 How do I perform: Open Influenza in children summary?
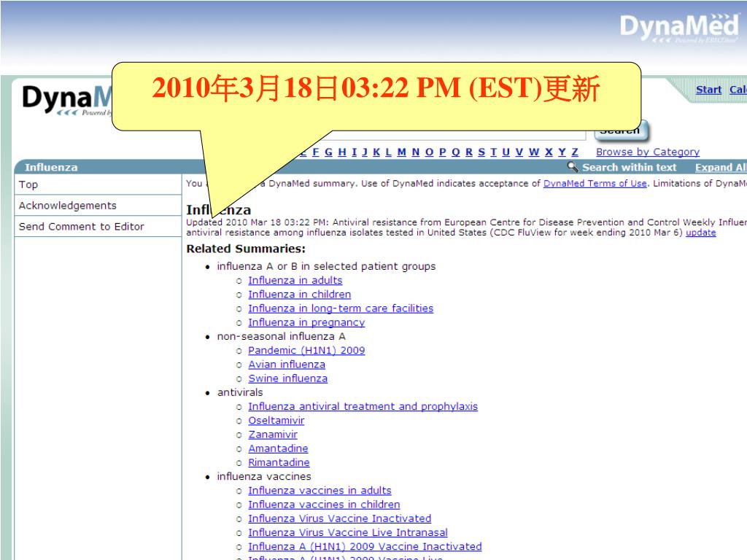pyautogui.click(x=299, y=295)
